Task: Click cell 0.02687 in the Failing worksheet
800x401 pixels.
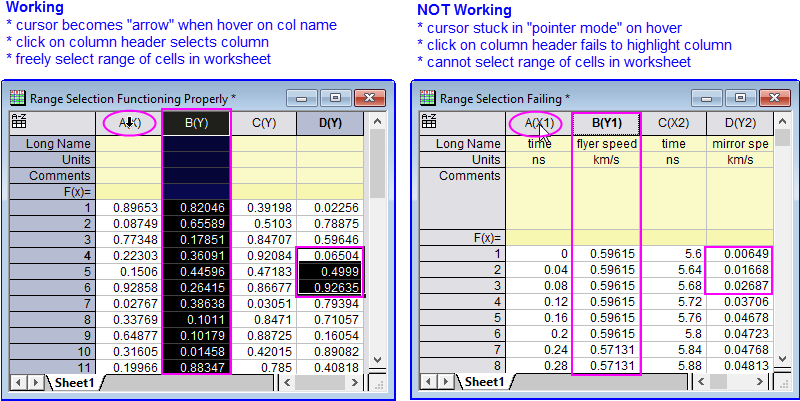Action: tap(740, 286)
